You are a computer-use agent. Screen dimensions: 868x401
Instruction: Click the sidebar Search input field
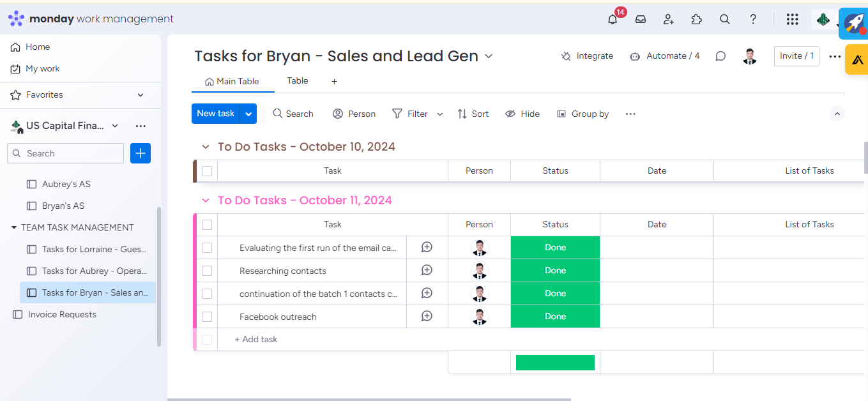(x=72, y=153)
